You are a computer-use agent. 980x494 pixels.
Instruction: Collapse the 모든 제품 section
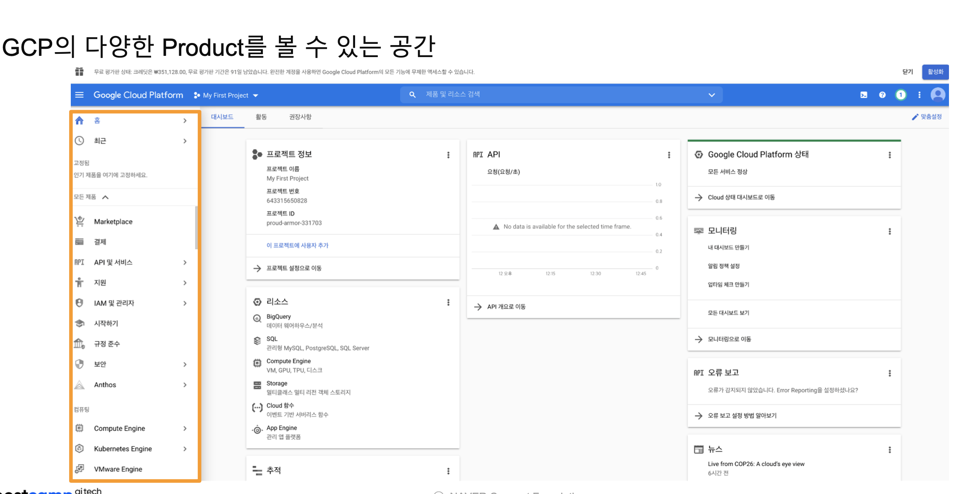[x=106, y=197]
